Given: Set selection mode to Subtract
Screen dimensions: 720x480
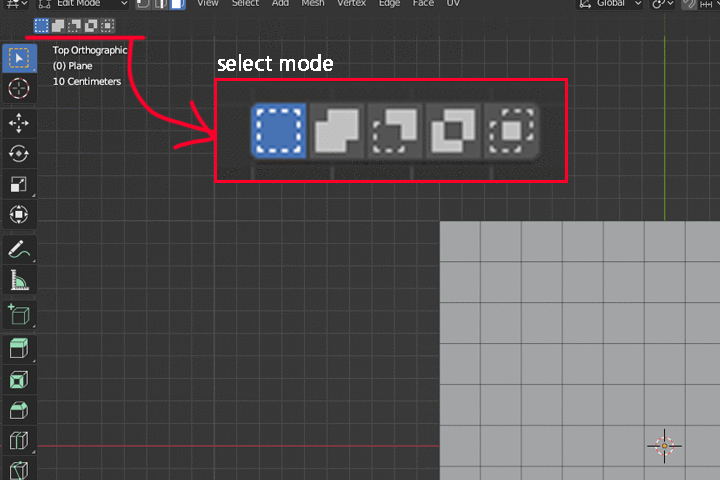Looking at the screenshot, I should coord(74,26).
